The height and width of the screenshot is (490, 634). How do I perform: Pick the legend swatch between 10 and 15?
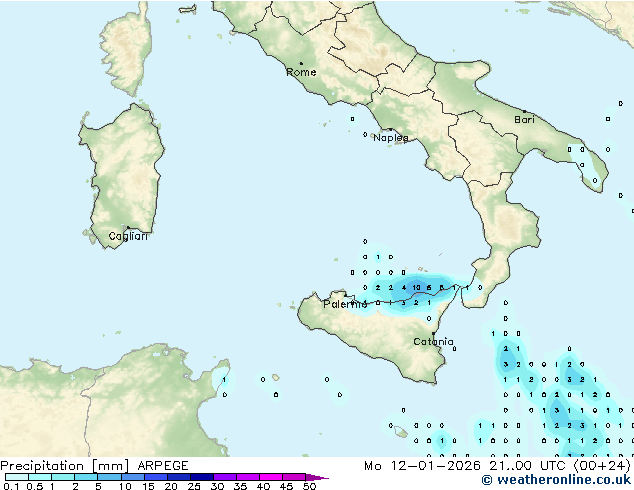coord(132,477)
